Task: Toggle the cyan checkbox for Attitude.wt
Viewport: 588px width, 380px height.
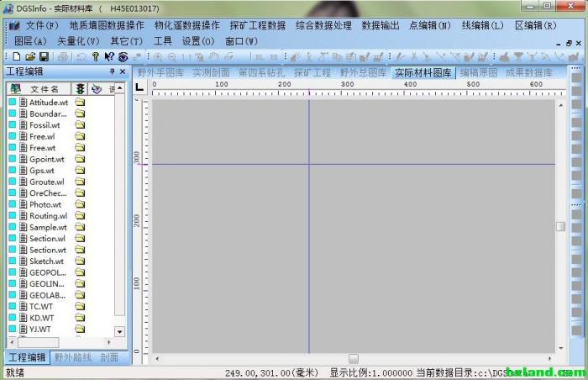Action: coord(13,102)
